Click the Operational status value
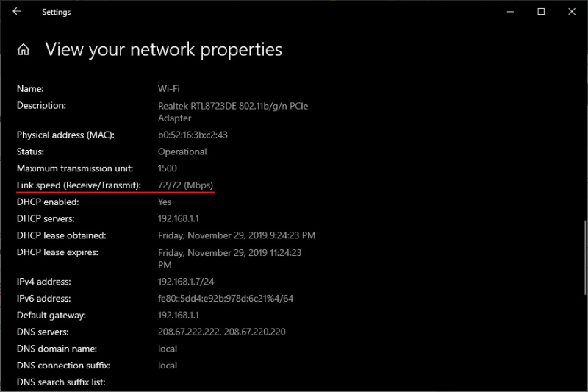 click(182, 152)
